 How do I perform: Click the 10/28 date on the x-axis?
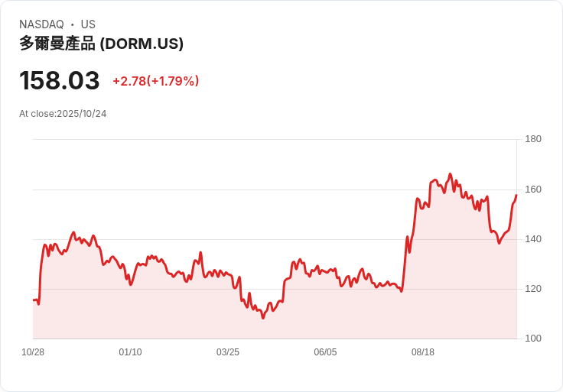33,352
